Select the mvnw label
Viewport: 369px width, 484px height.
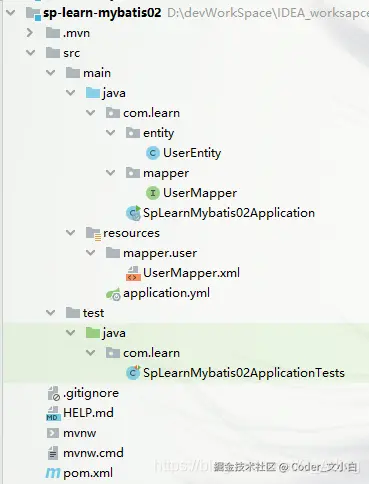(80, 433)
